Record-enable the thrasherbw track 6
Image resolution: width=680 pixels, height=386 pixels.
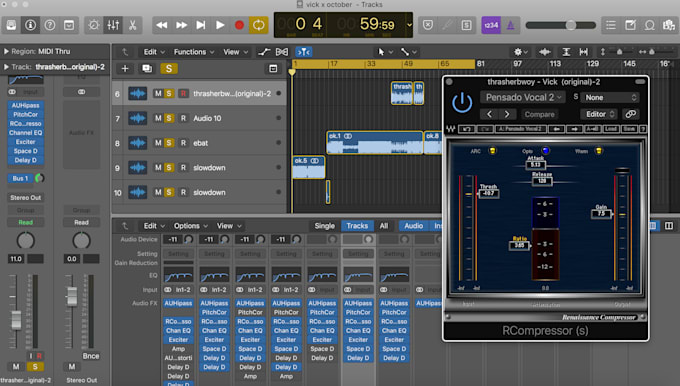coord(183,93)
